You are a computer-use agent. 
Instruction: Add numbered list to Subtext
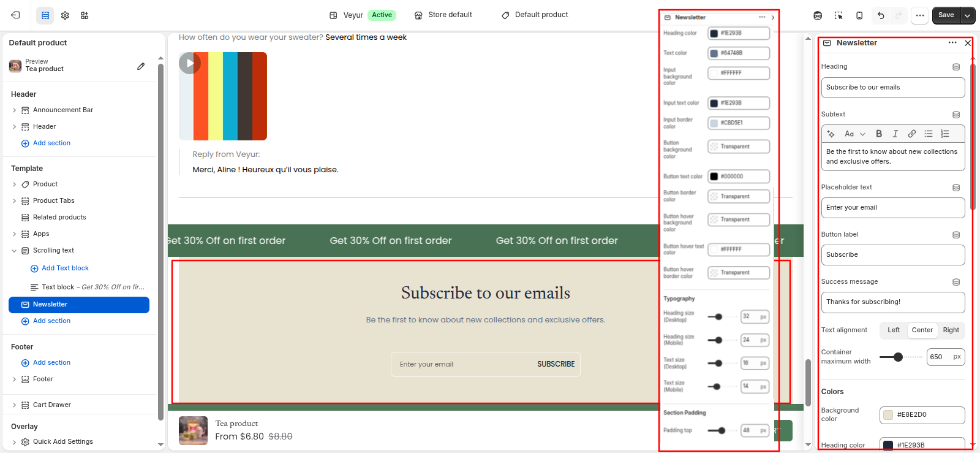[x=945, y=134]
